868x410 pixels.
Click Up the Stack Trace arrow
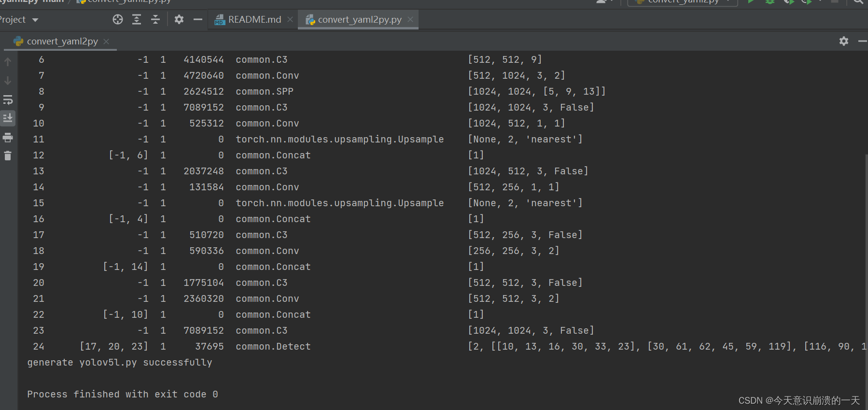tap(8, 62)
